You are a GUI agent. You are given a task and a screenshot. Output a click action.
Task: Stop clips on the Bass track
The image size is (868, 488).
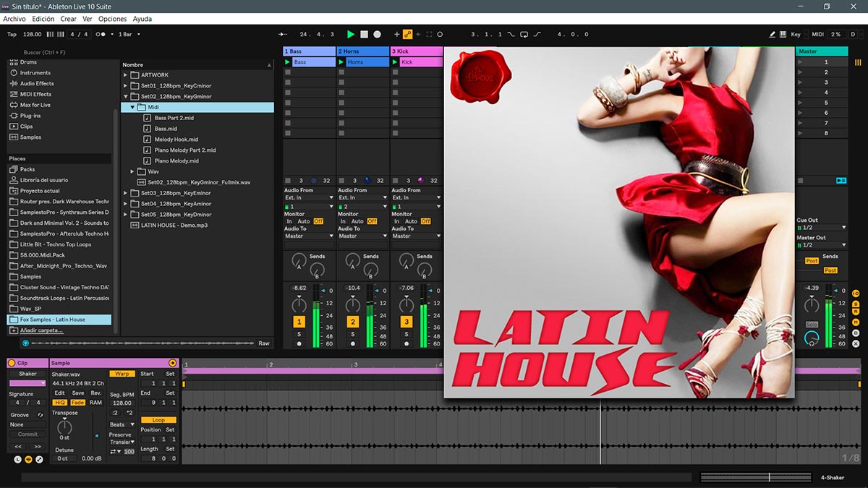pyautogui.click(x=288, y=181)
